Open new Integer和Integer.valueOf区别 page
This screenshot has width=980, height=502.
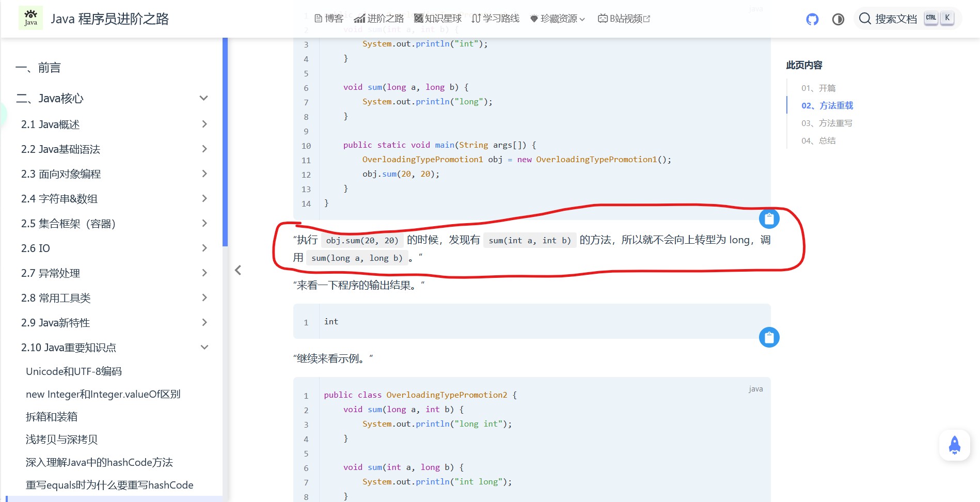click(103, 394)
